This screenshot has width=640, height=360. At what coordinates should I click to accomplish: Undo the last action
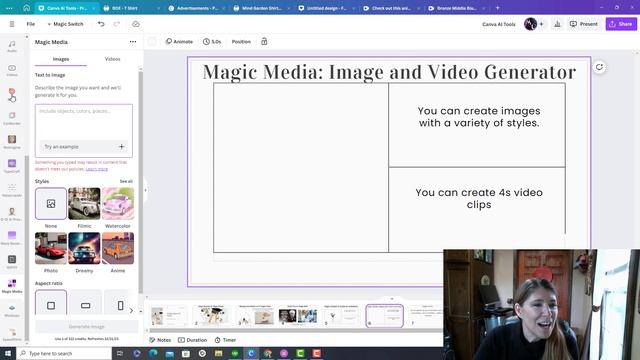[101, 24]
